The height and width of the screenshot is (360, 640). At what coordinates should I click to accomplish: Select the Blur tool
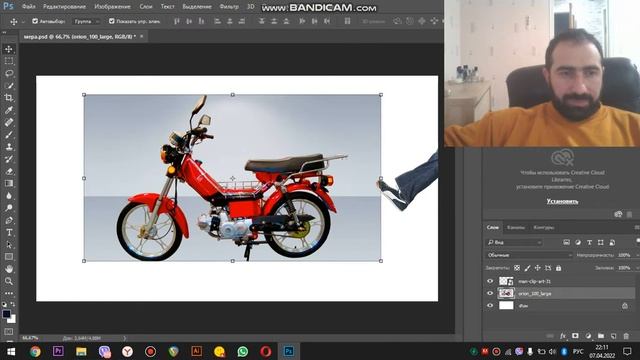[x=9, y=196]
